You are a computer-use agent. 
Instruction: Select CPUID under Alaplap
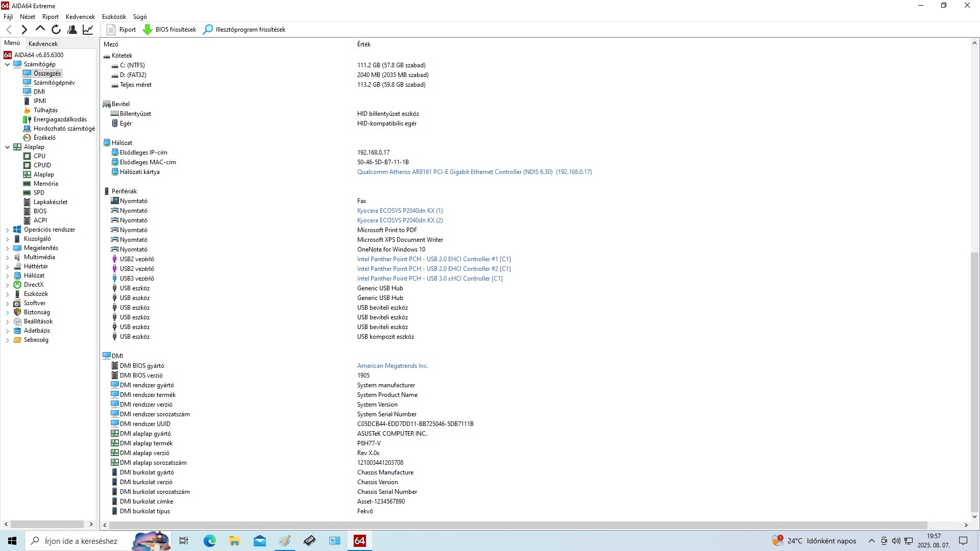(x=42, y=165)
